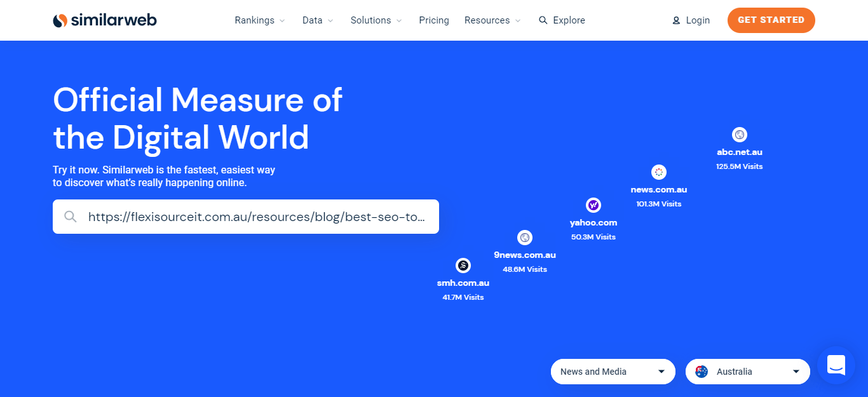Open the chat support widget
The height and width of the screenshot is (397, 868).
click(x=836, y=365)
